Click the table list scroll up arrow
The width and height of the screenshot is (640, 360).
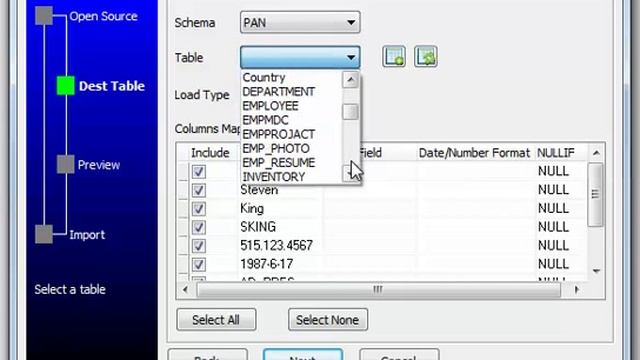click(350, 80)
